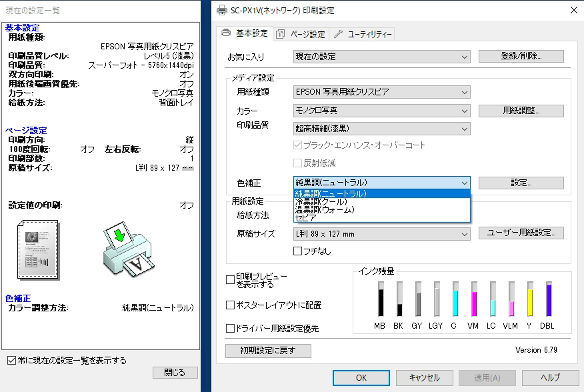Screen dimensions: 584x392
Task: Open the 原稿サイズ dropdown
Action: (381, 235)
